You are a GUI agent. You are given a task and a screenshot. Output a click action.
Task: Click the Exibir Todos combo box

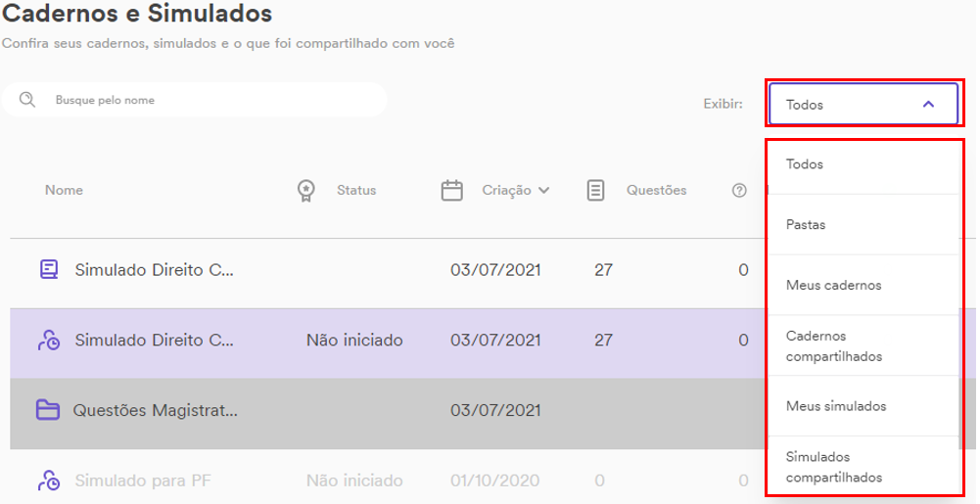[x=863, y=105]
